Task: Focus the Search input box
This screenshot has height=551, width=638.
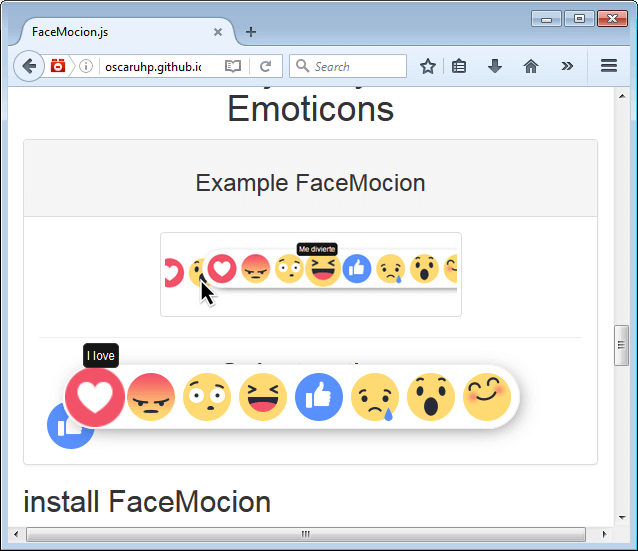Action: coord(348,66)
